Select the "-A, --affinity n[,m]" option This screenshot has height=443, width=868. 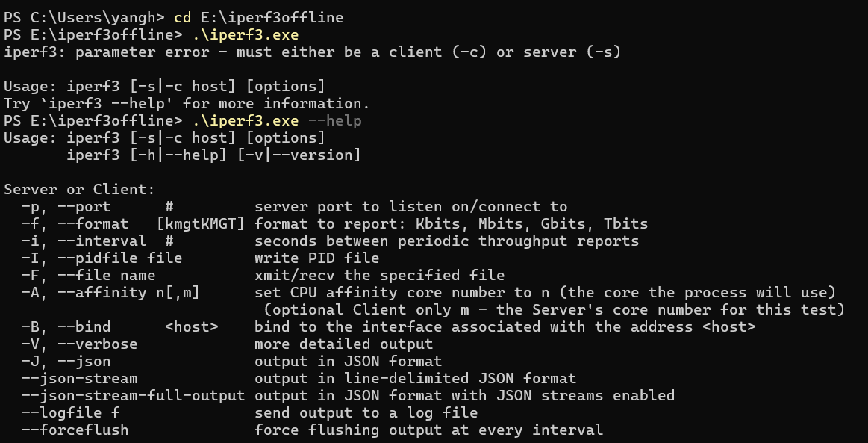click(x=110, y=292)
